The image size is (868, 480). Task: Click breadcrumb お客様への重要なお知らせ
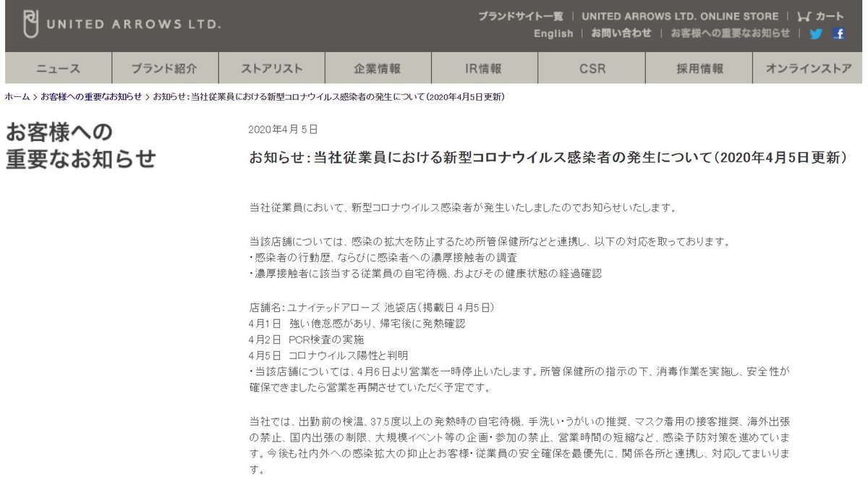click(91, 96)
